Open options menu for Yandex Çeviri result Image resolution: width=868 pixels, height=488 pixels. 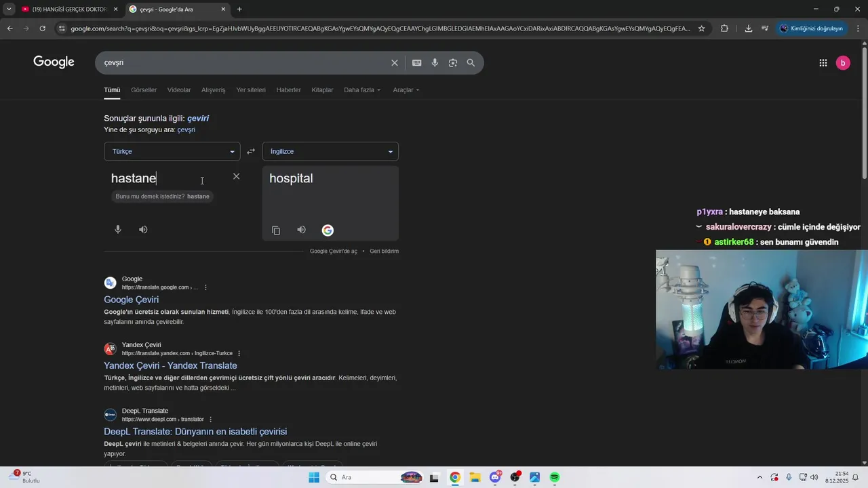coord(239,353)
